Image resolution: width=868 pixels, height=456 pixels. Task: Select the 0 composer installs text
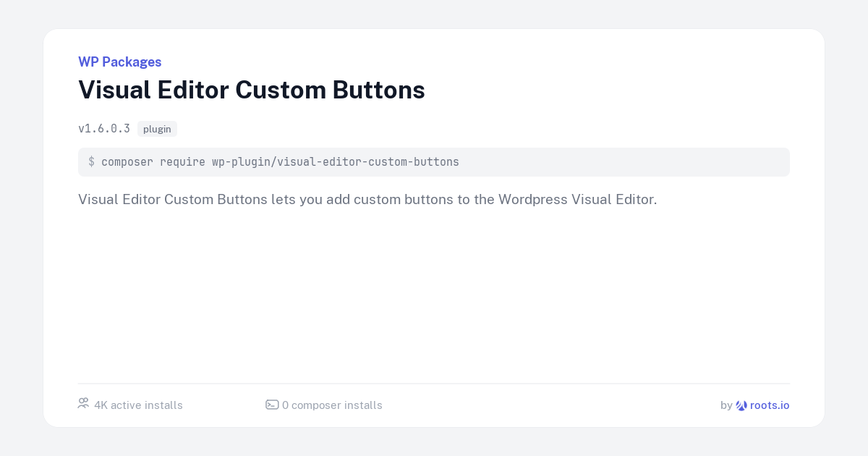pos(332,405)
